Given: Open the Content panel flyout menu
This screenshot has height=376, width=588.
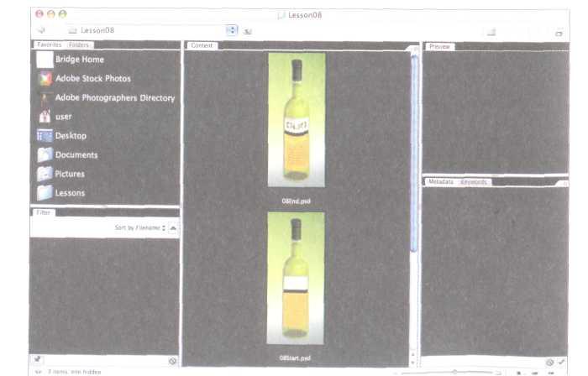Looking at the screenshot, I should coord(413,49).
